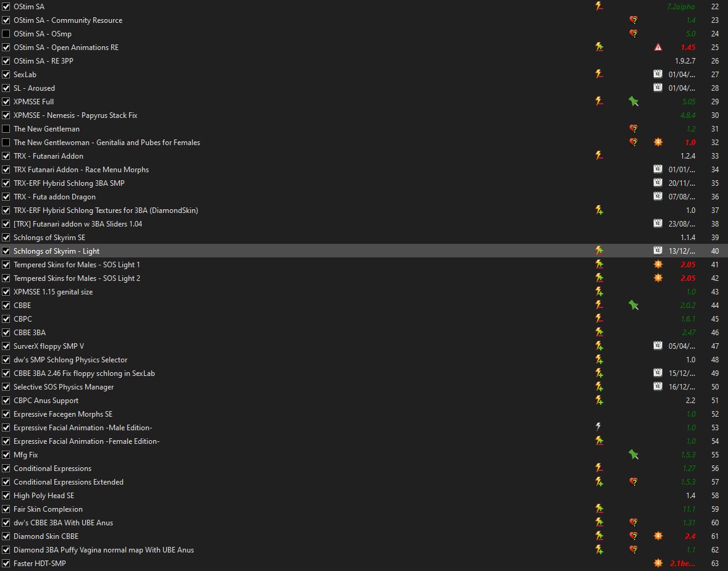The height and width of the screenshot is (571, 728).
Task: Uncheck the Faster HDT-SMP mod
Action: [x=6, y=563]
